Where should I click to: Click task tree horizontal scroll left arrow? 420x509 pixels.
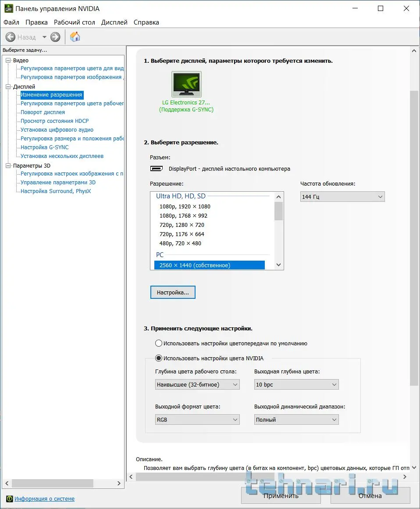coord(7,484)
